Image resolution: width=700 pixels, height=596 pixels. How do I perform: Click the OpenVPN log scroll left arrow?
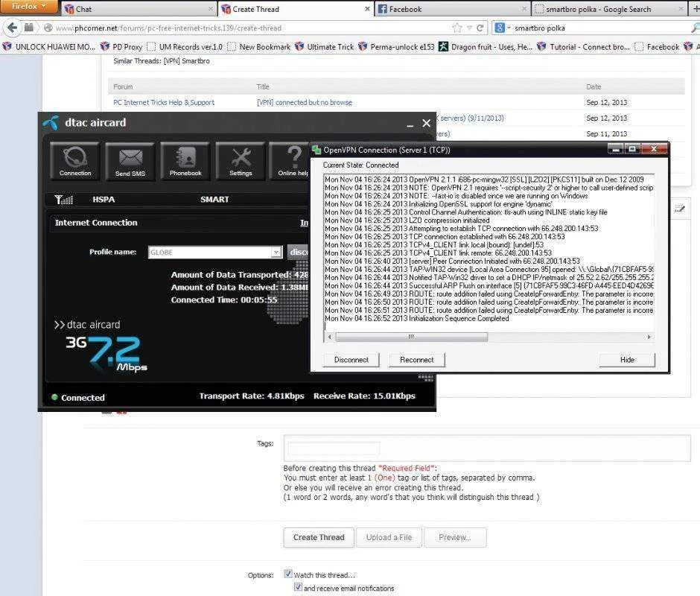click(x=329, y=337)
